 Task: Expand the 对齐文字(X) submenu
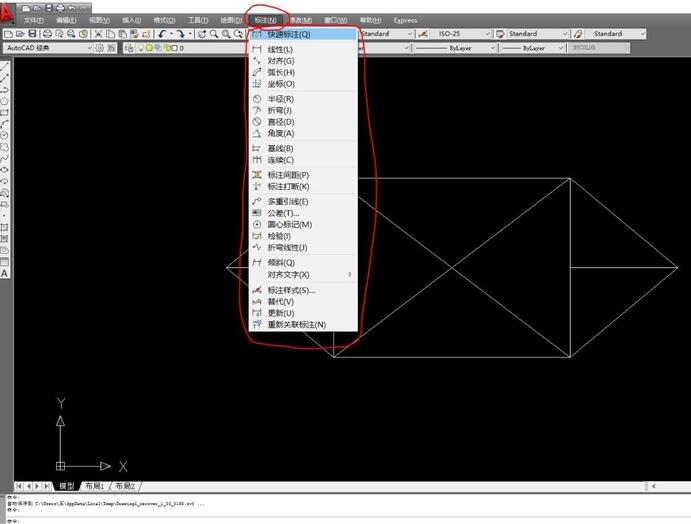coord(303,275)
